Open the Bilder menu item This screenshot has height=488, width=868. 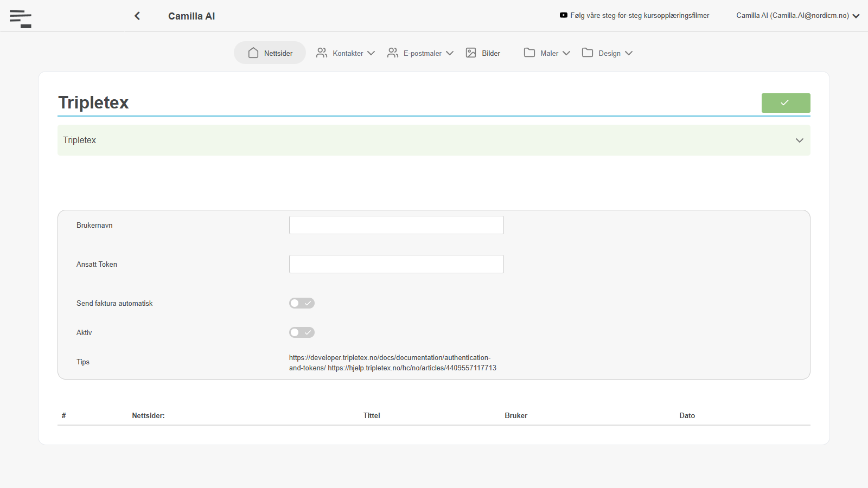coord(491,53)
